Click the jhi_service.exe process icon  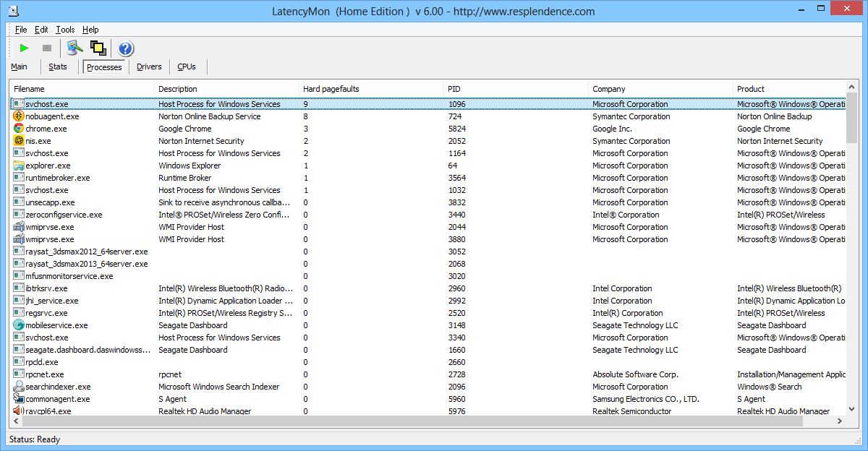point(19,301)
